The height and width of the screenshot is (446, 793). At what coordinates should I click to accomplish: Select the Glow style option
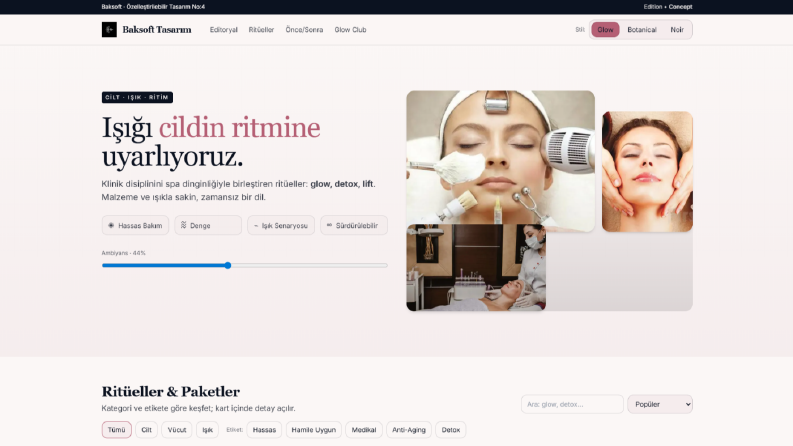pyautogui.click(x=605, y=30)
